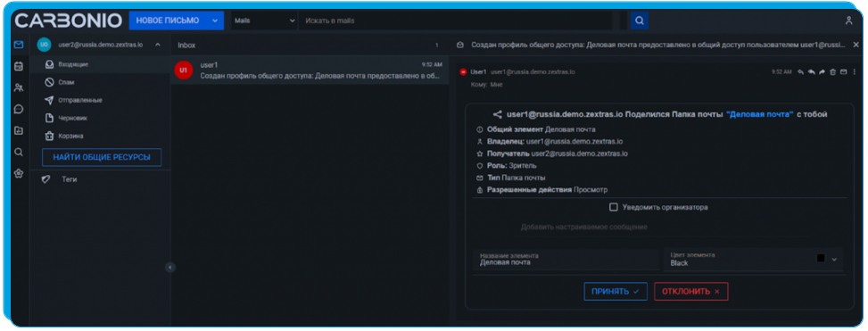
Task: Open the Files module in the sidebar
Action: (x=18, y=130)
